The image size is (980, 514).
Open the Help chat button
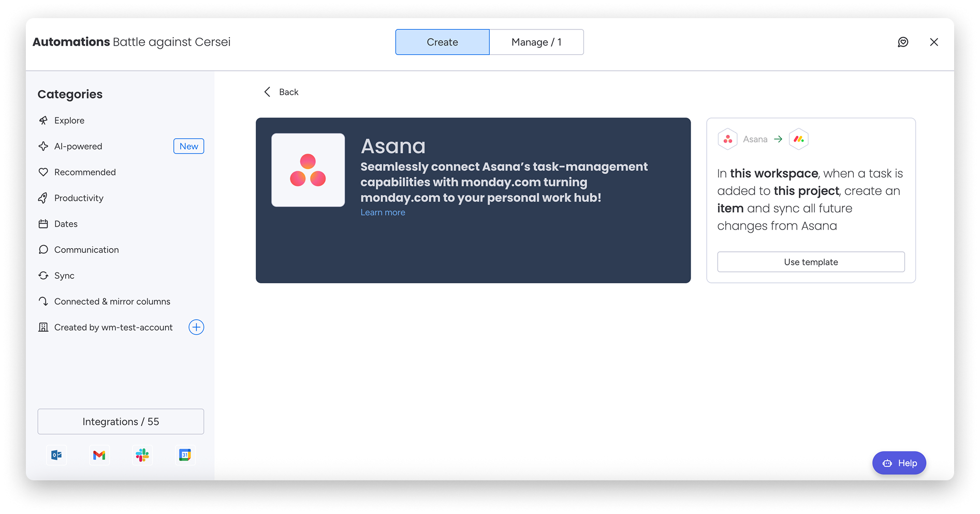899,463
